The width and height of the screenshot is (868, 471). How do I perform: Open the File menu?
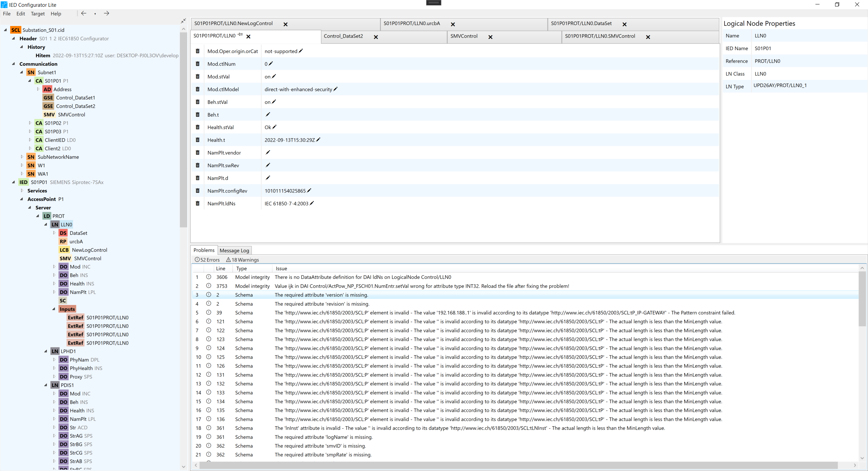coord(7,13)
